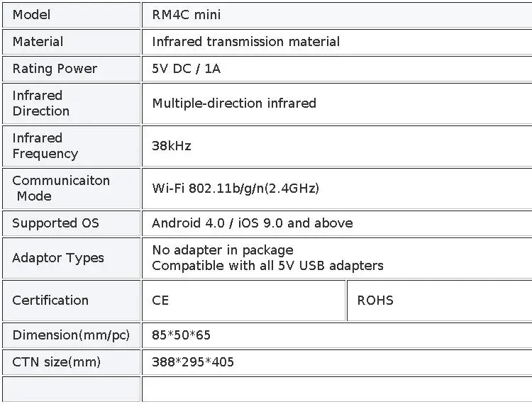Click the Rating Power label

[55, 69]
